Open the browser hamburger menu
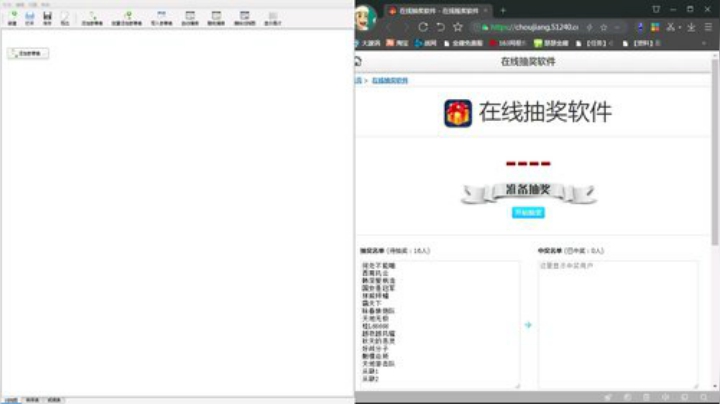This screenshot has height=404, width=720. (x=709, y=28)
